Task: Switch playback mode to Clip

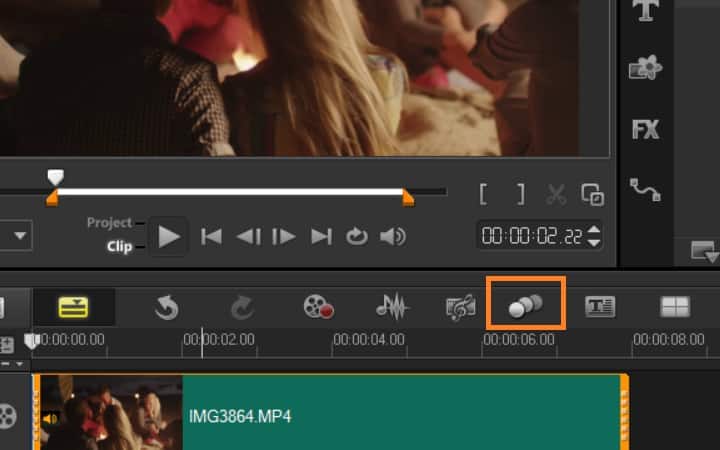Action: pyautogui.click(x=120, y=246)
